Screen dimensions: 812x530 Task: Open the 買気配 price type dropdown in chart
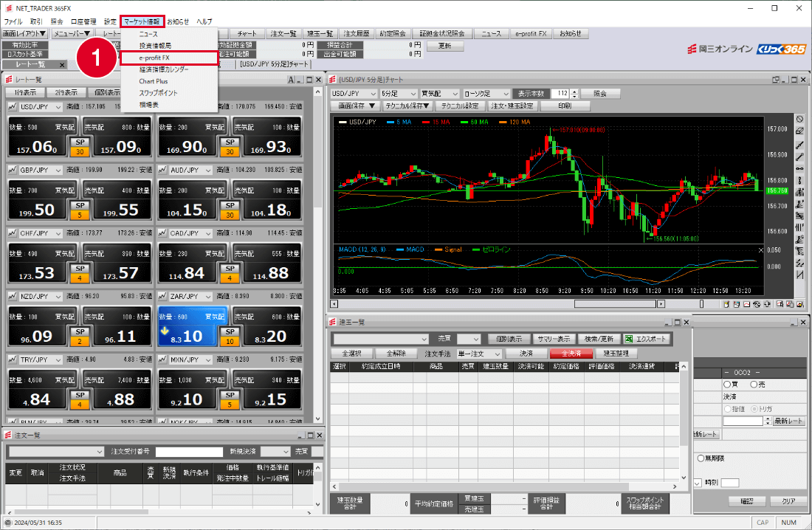pos(439,94)
